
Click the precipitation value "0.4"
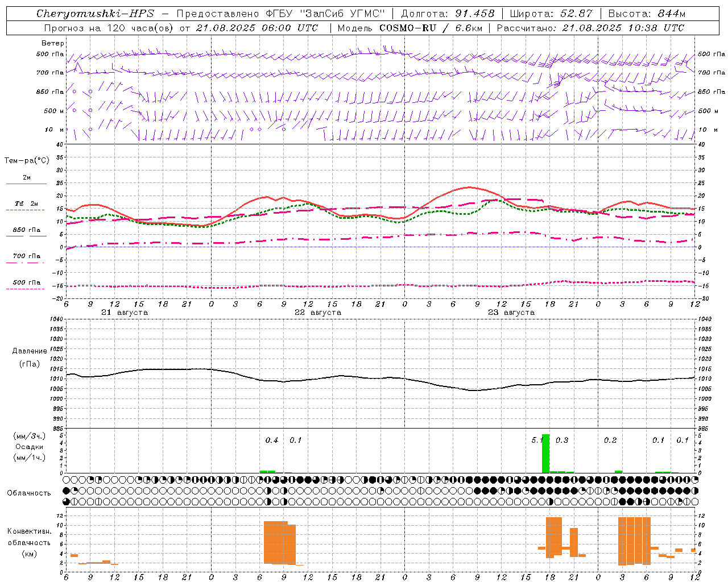point(272,440)
